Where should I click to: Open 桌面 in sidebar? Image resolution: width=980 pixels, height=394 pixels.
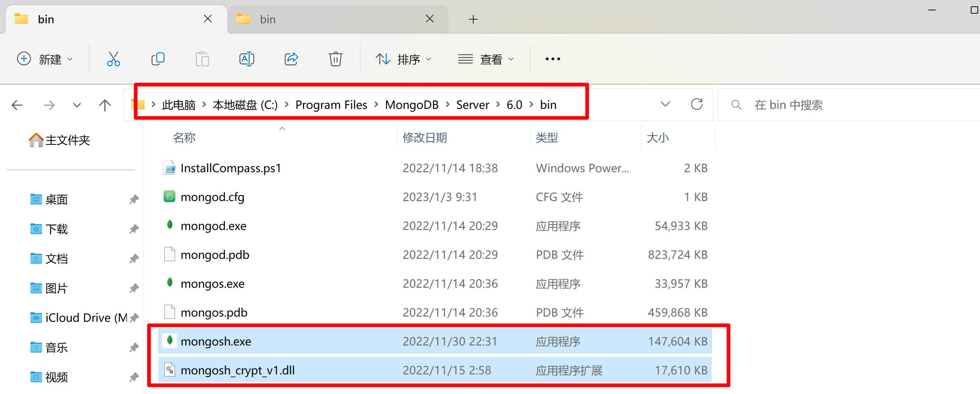click(x=49, y=199)
